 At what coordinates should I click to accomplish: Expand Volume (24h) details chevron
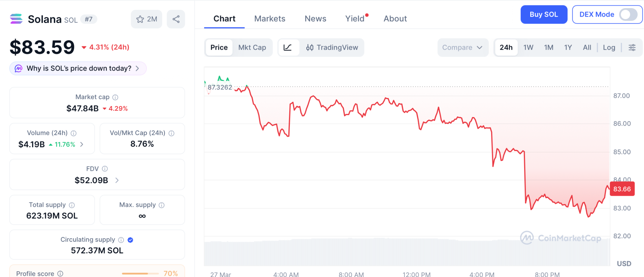82,144
